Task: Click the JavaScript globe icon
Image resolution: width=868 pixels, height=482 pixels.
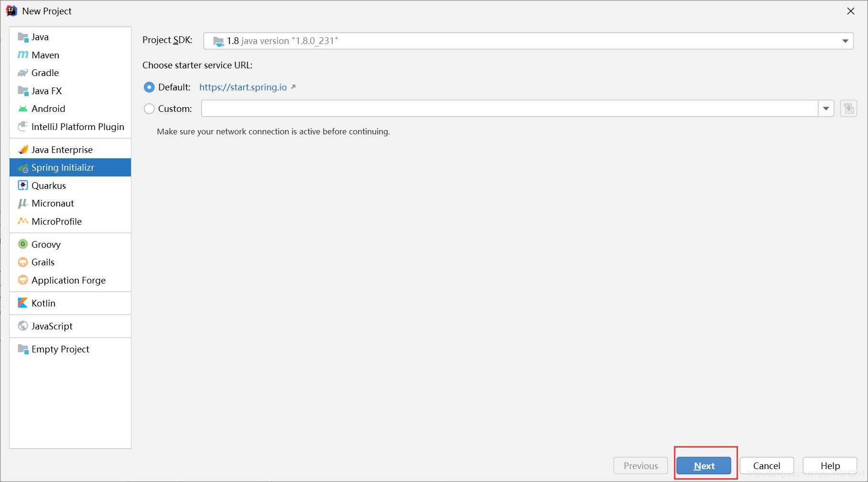Action: (x=22, y=326)
